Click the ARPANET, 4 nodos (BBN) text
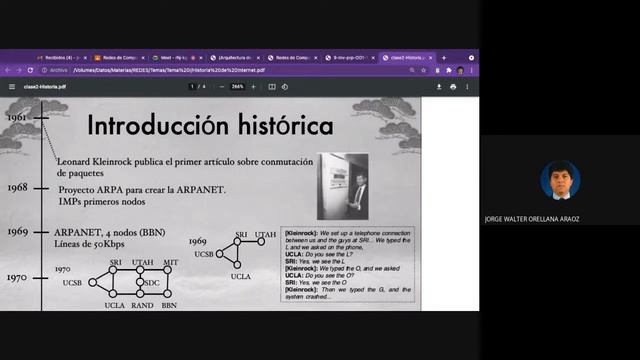 (110, 232)
